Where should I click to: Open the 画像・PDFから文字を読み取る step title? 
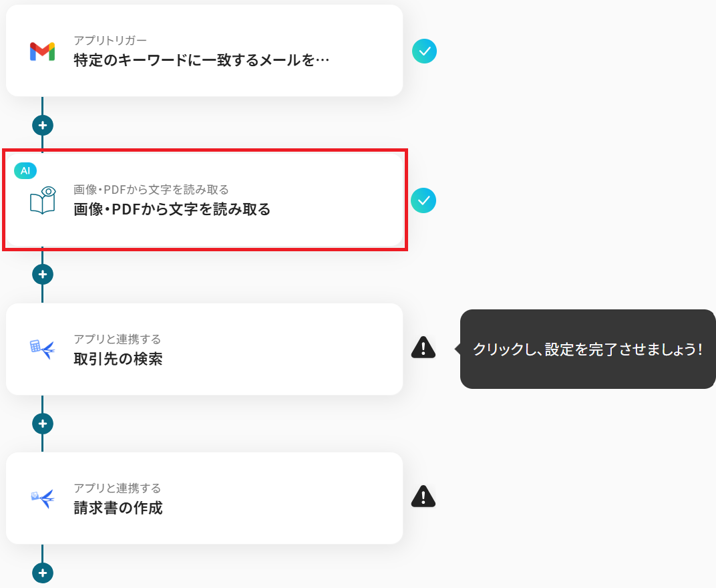tap(172, 210)
